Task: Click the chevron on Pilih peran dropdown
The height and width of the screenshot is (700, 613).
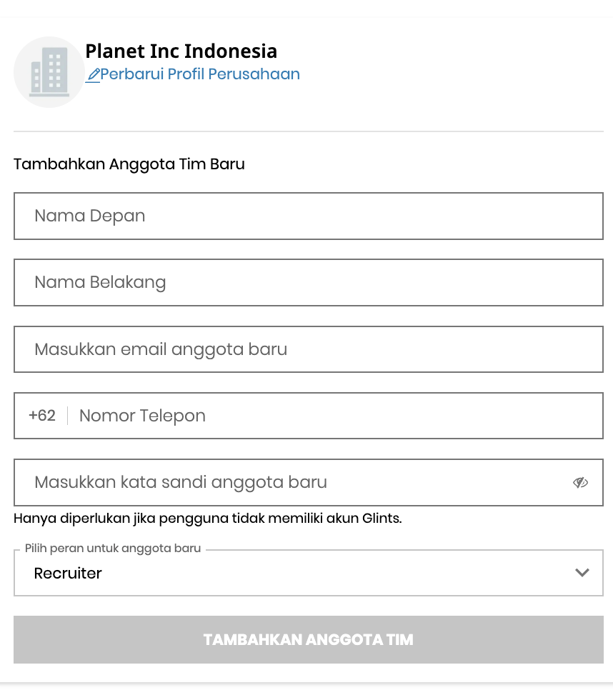Action: click(x=582, y=572)
